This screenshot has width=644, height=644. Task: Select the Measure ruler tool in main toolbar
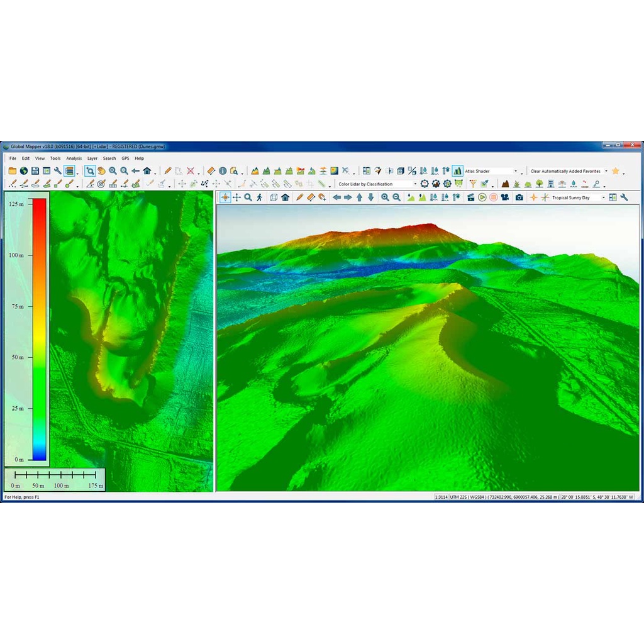(211, 171)
